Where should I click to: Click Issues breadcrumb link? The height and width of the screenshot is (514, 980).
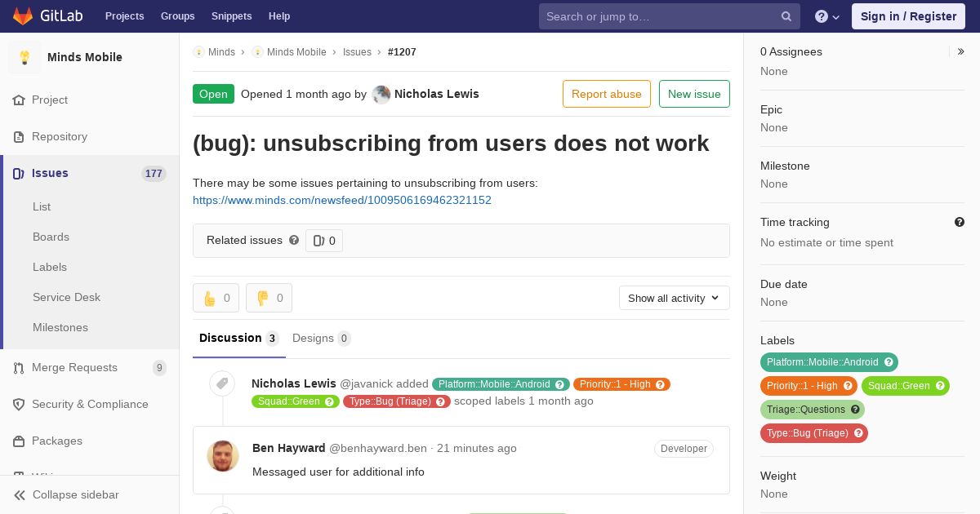(x=357, y=52)
